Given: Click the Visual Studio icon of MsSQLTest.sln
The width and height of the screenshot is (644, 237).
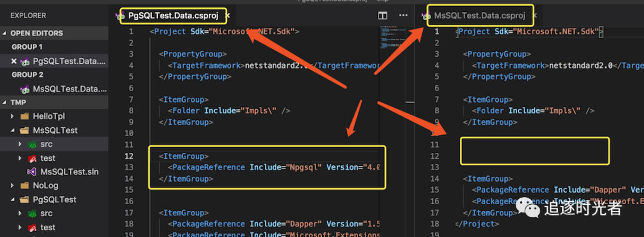Looking at the screenshot, I should tap(32, 172).
